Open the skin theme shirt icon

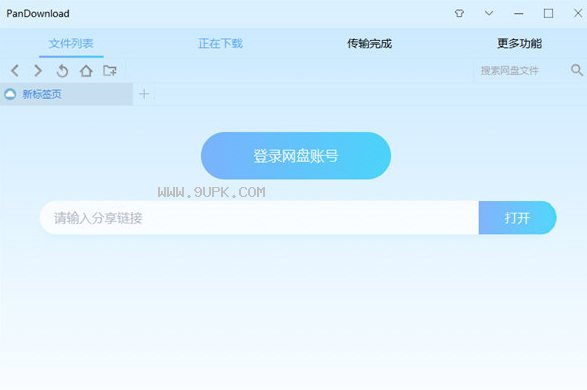pos(459,13)
